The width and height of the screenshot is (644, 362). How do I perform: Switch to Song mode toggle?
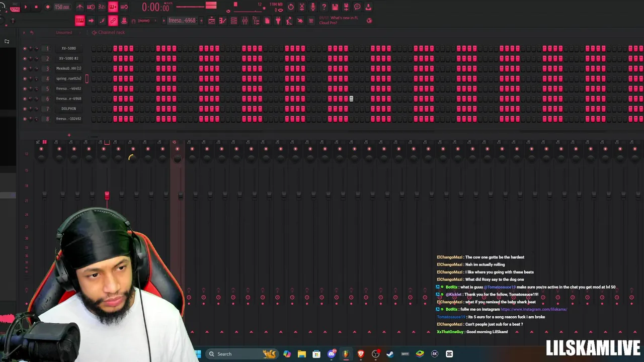click(15, 9)
